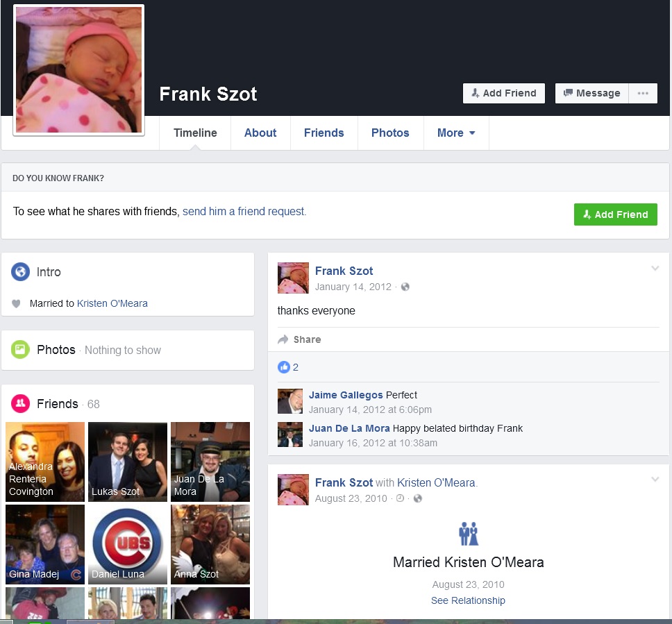Open comment time January 14, 2012 at 6:06pm
672x624 pixels.
[370, 410]
